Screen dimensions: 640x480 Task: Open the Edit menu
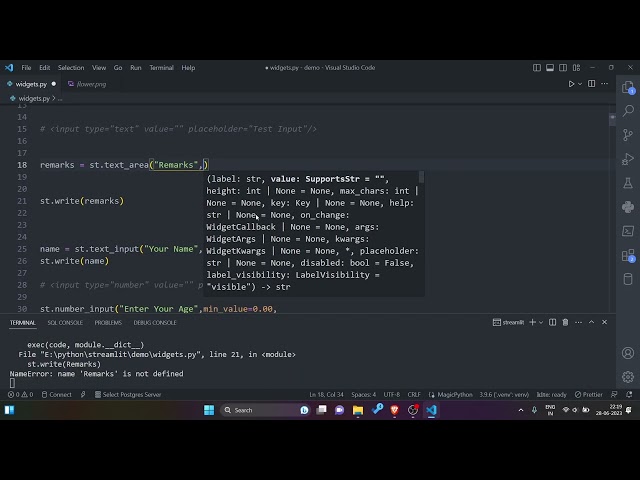pyautogui.click(x=44, y=68)
